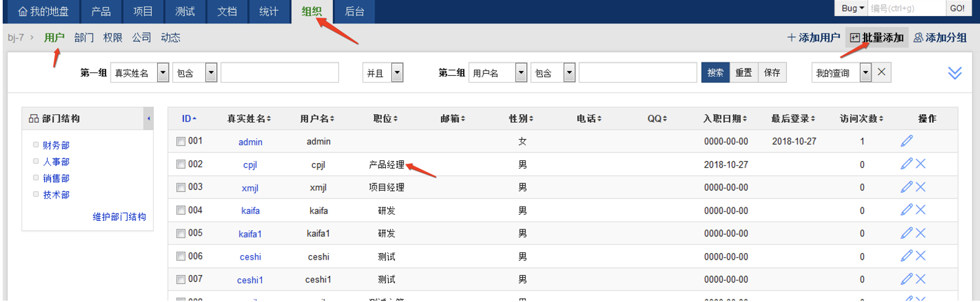Tick checkbox for user 001

(x=181, y=142)
